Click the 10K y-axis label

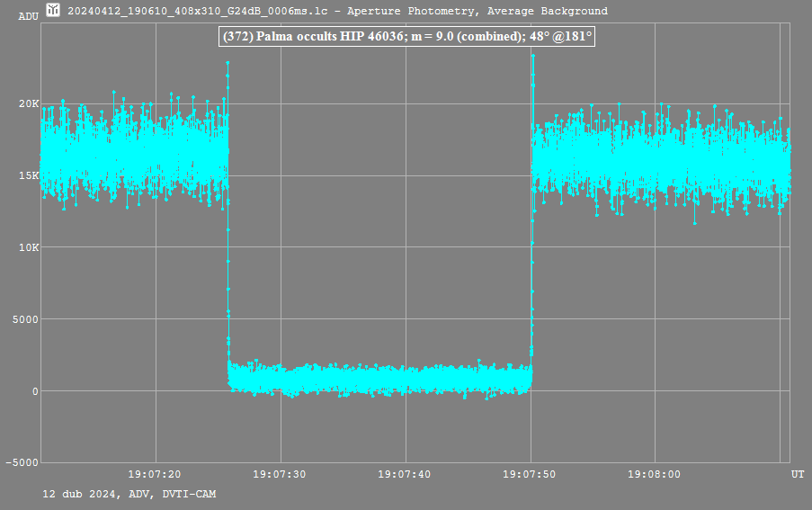[x=29, y=247]
